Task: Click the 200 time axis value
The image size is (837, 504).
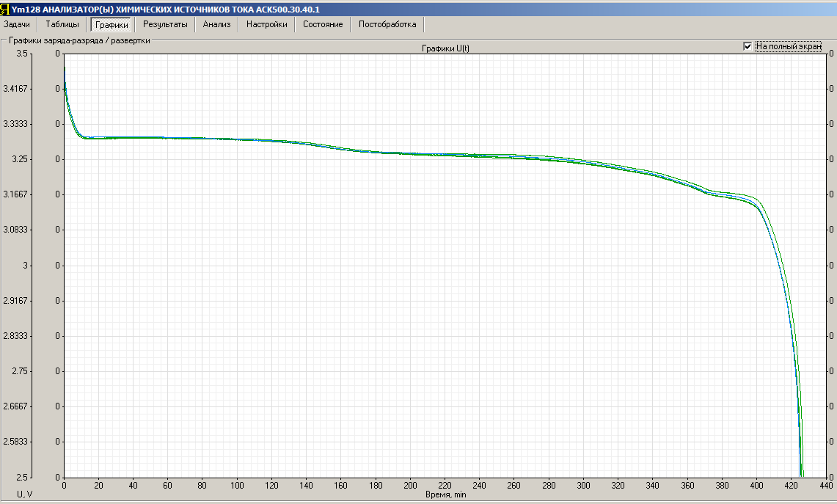Action: (410, 486)
